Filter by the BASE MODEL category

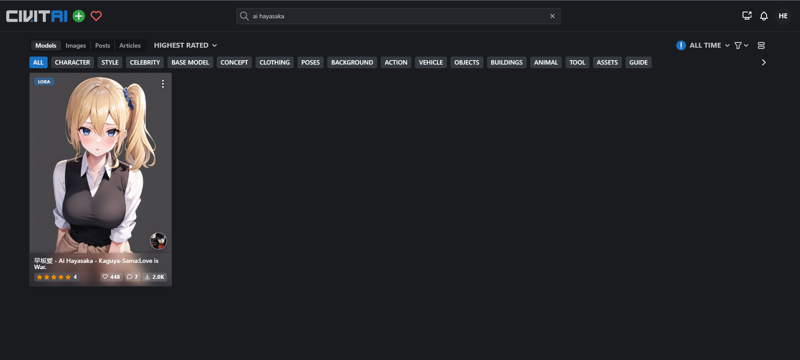pyautogui.click(x=190, y=62)
